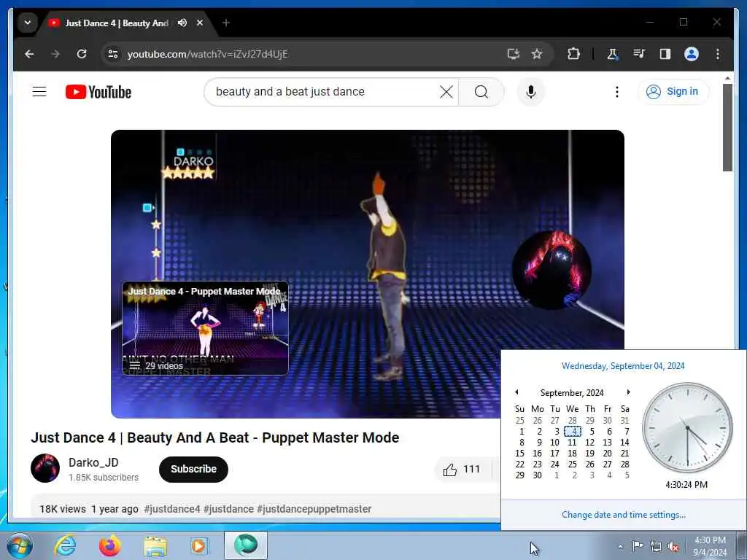The height and width of the screenshot is (560, 747).
Task: Launch Internet Explorer from the taskbar
Action: [65, 545]
